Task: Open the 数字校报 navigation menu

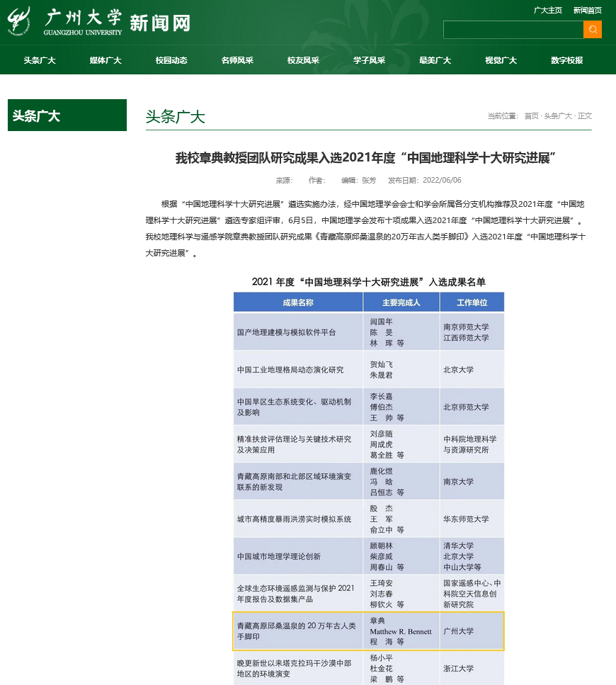Action: tap(566, 60)
